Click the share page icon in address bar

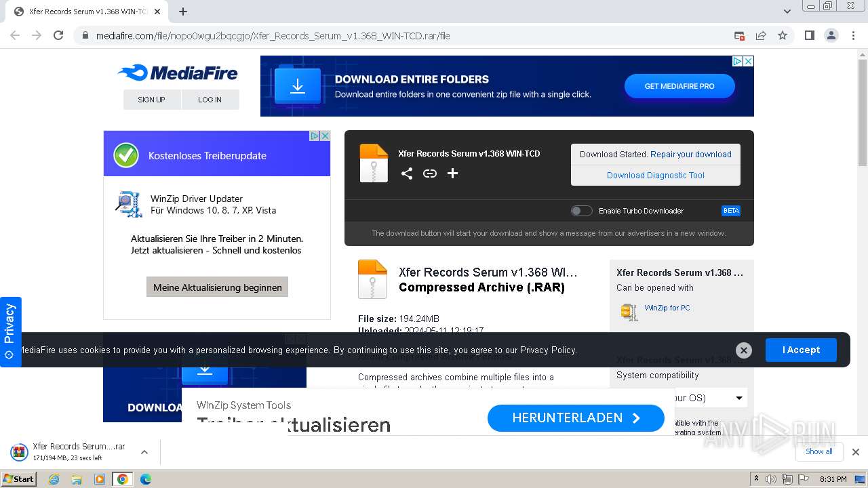(x=761, y=35)
